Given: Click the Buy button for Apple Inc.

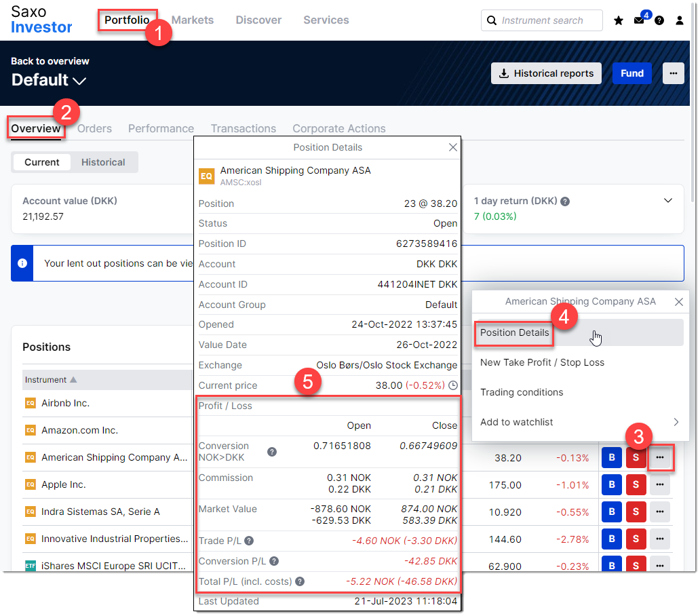Looking at the screenshot, I should coord(612,485).
